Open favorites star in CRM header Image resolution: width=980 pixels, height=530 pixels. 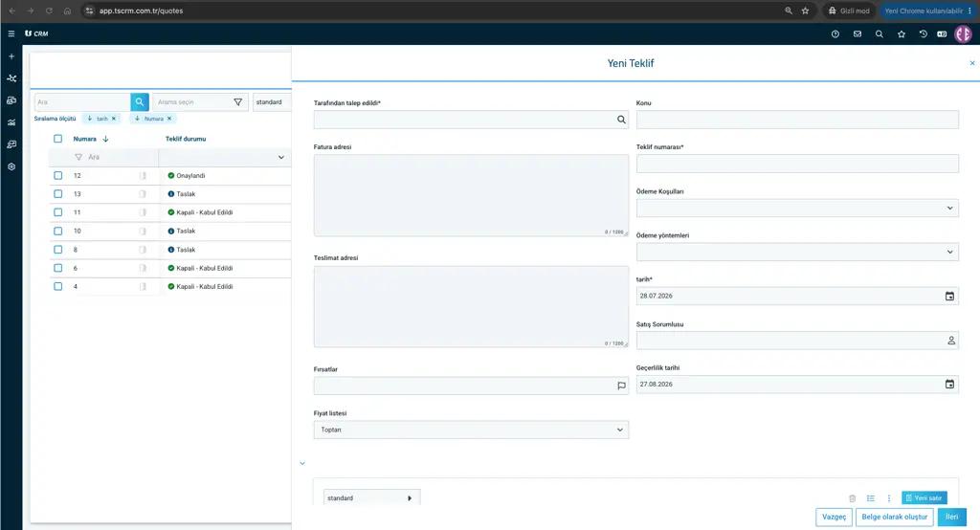(902, 34)
